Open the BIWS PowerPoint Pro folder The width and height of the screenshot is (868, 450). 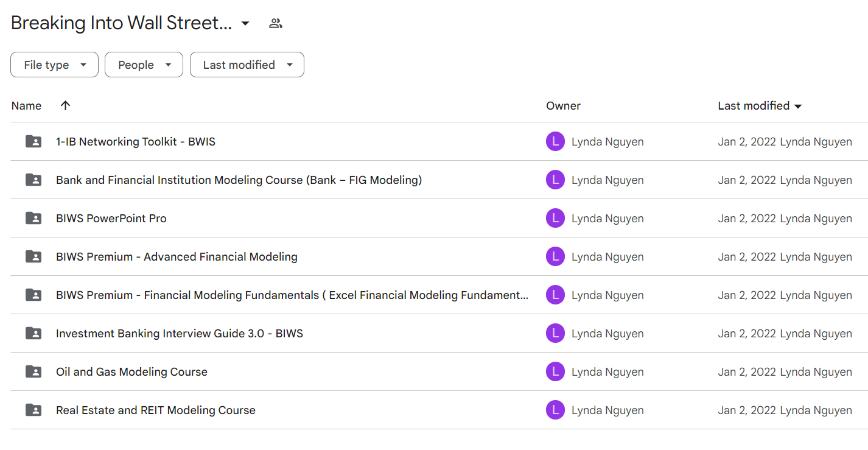click(111, 219)
